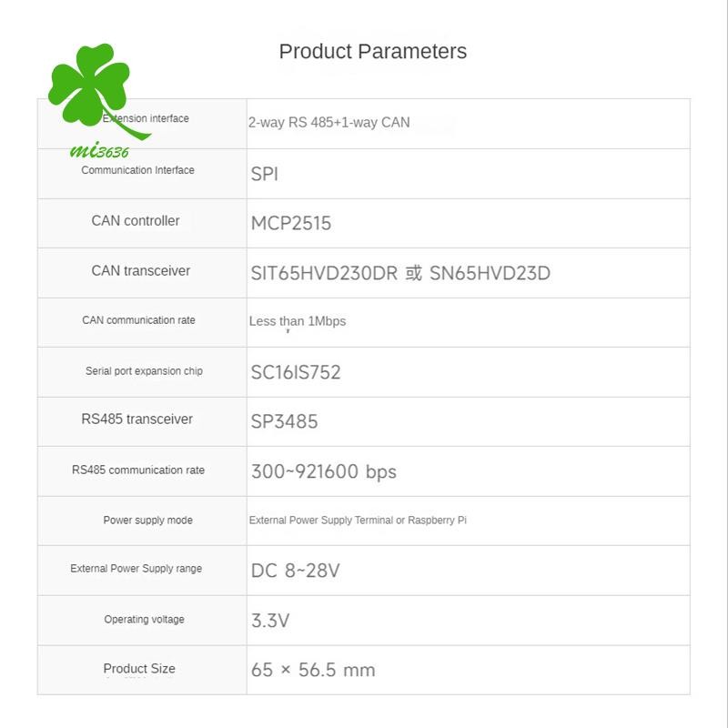This screenshot has height=728, width=728.
Task: Click the mi3636 watermark text
Action: tap(99, 150)
